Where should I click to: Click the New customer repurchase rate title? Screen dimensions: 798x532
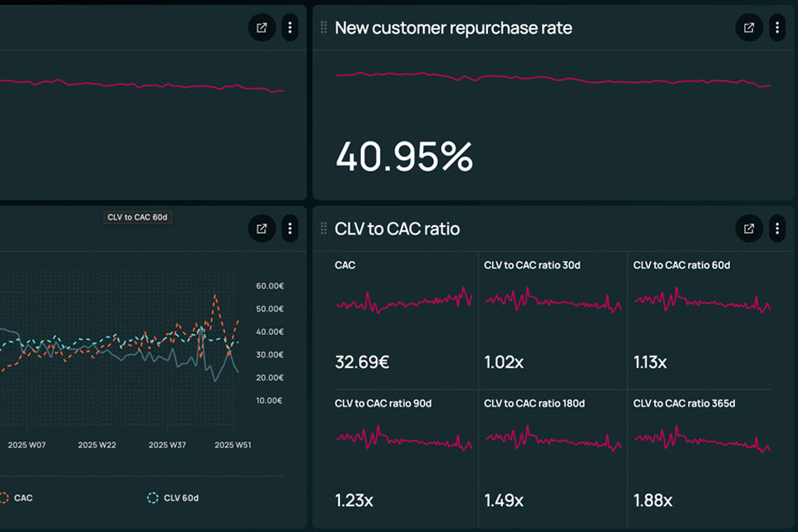pyautogui.click(x=454, y=28)
